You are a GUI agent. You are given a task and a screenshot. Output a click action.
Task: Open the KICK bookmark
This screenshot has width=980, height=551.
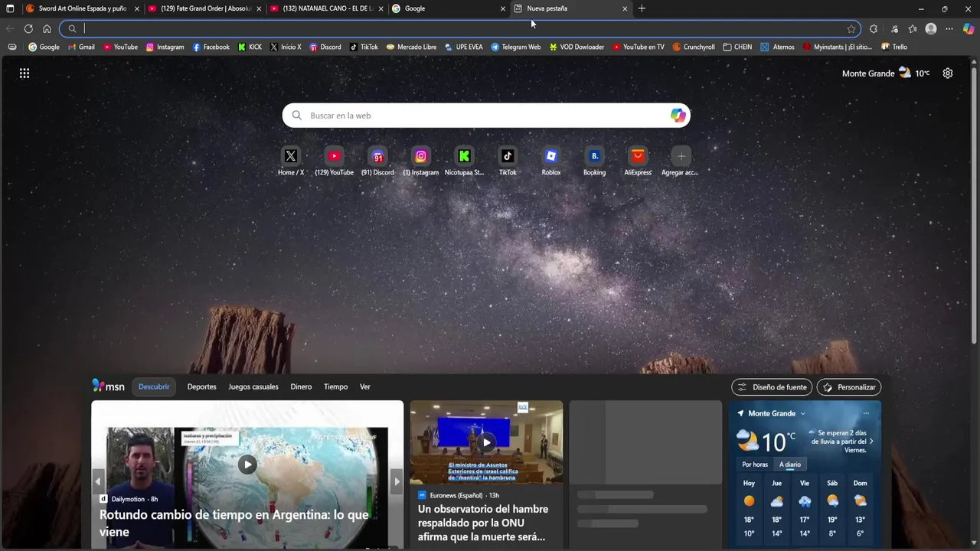pos(250,47)
